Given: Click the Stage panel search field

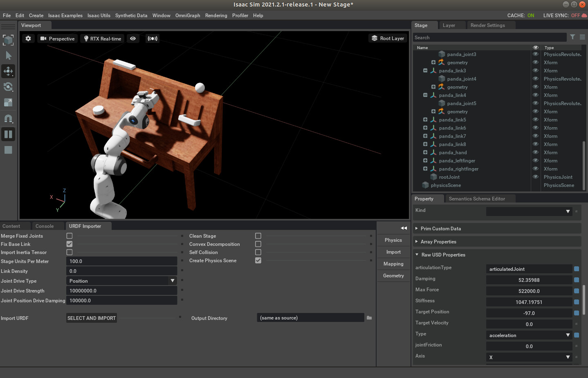Looking at the screenshot, I should tap(489, 37).
